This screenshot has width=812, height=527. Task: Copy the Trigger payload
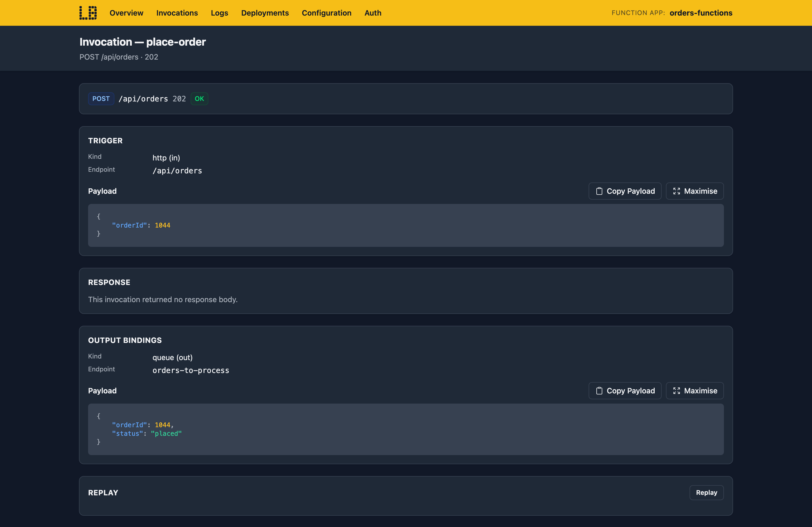625,191
